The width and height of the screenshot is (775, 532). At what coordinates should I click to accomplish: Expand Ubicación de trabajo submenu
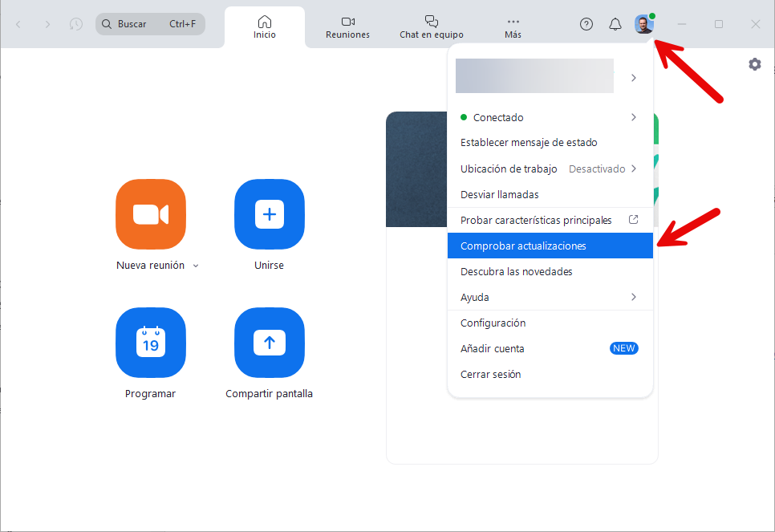[633, 169]
